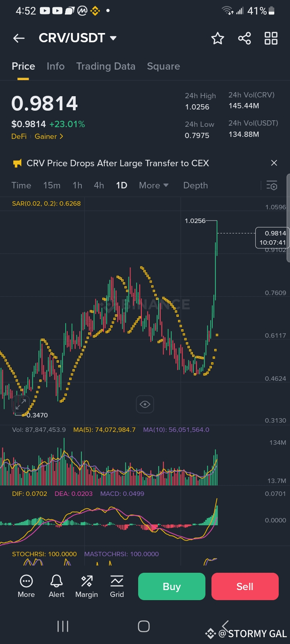
Task: Click the MASTOCHRSI: 100.0000 label
Action: (121, 554)
